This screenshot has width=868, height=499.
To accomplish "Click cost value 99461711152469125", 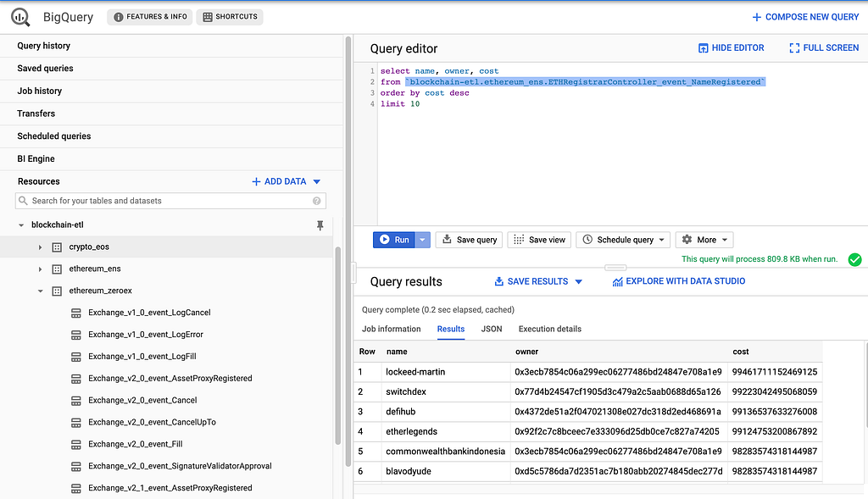I will click(x=775, y=372).
